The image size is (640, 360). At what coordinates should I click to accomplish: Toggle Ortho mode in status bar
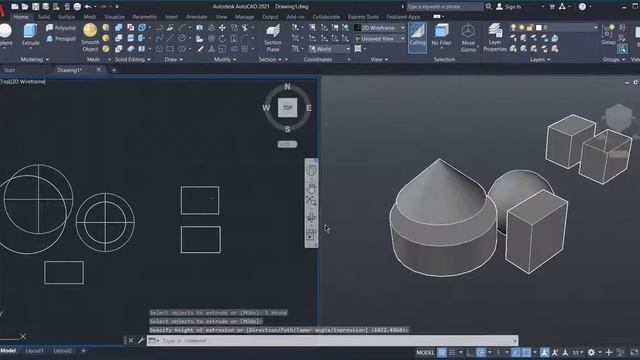(470, 352)
